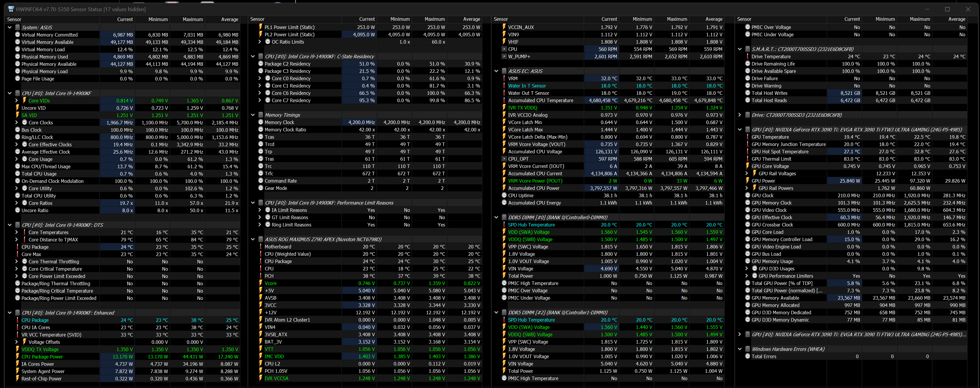Viewport: 980px width, 388px height.
Task: Click the Memory Clock sensor icon
Action: click(261, 122)
